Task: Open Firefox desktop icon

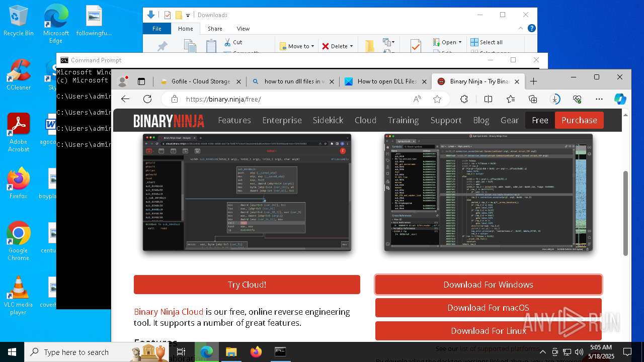Action: tap(19, 183)
